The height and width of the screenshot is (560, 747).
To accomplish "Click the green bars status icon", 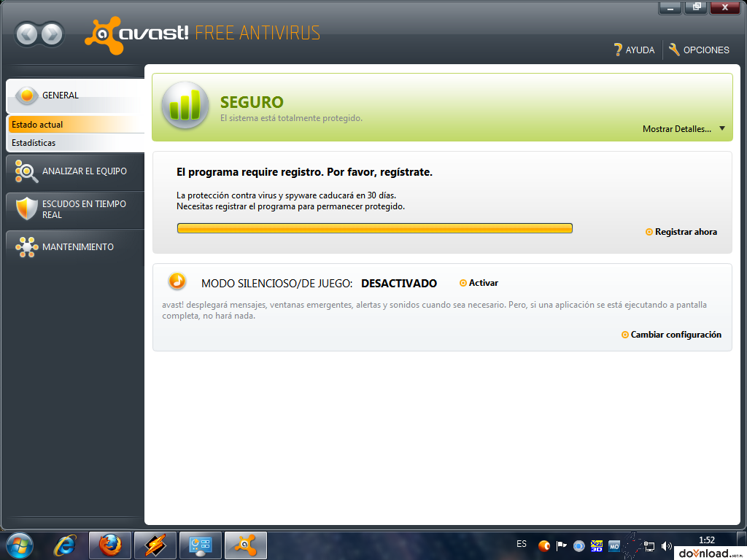I will pyautogui.click(x=185, y=105).
